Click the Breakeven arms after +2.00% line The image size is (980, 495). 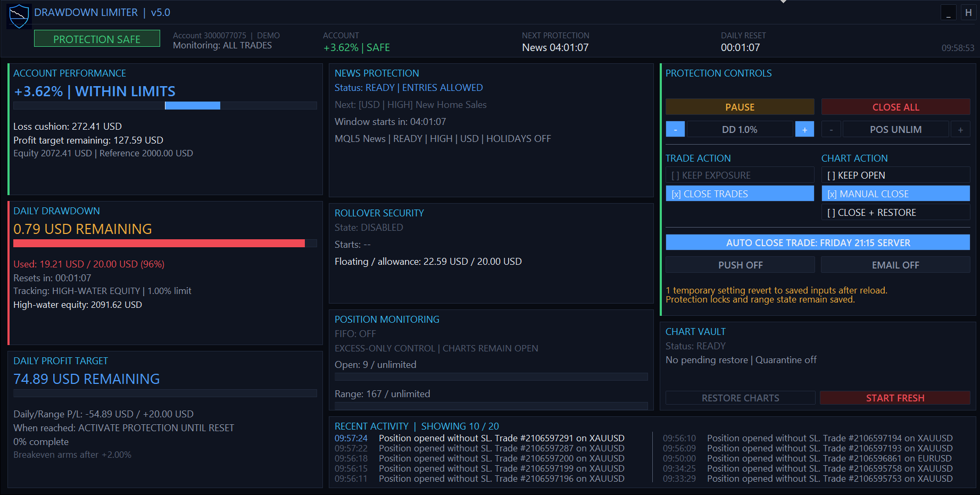coord(72,455)
